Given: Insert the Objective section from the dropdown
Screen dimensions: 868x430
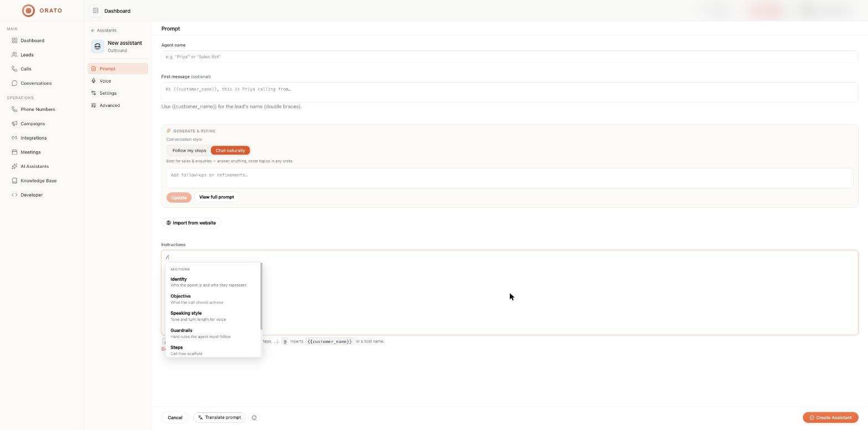Looking at the screenshot, I should click(213, 299).
